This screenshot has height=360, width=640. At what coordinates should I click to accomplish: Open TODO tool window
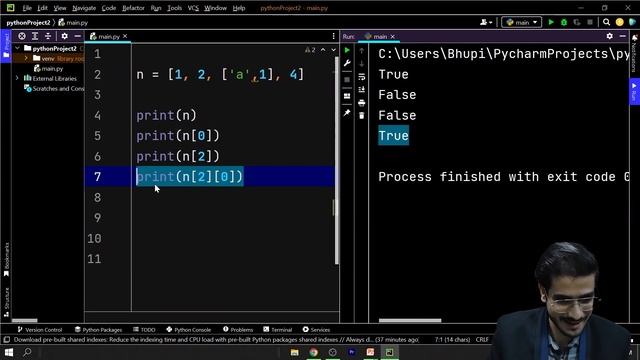click(x=144, y=329)
